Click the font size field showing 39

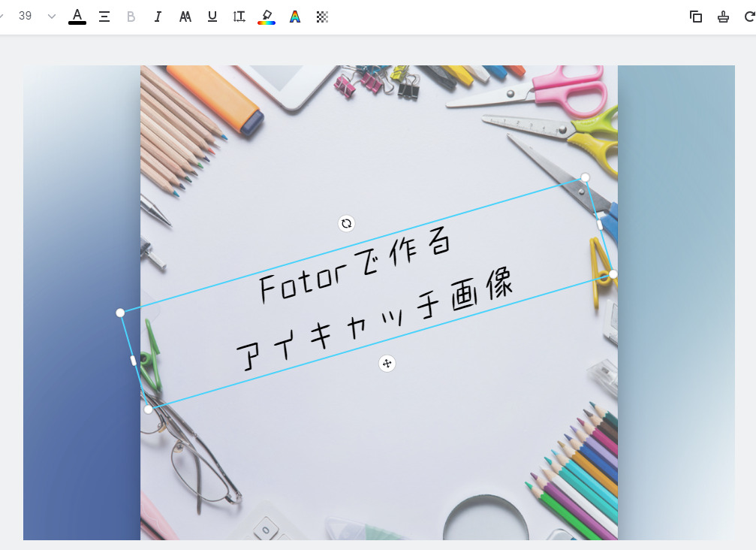[25, 16]
